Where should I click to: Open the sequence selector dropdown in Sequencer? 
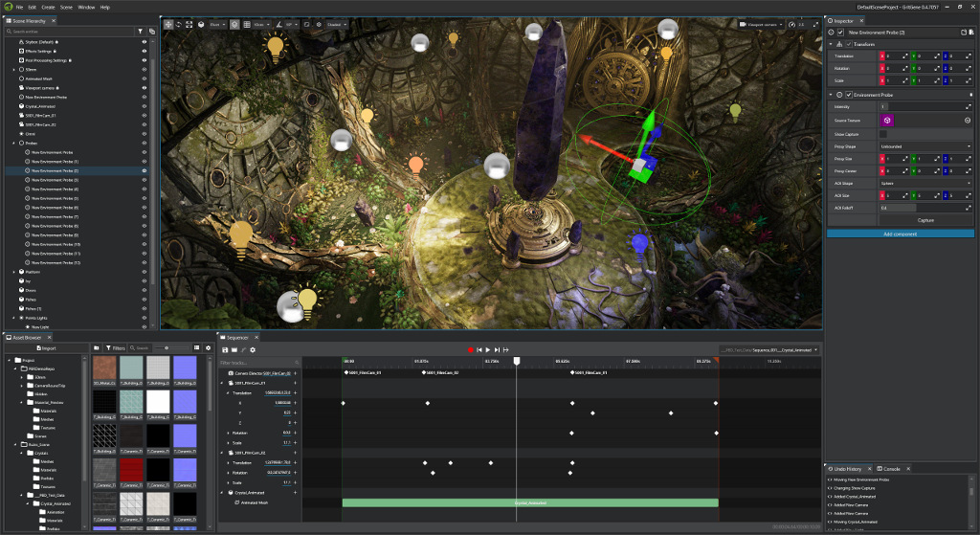click(768, 350)
